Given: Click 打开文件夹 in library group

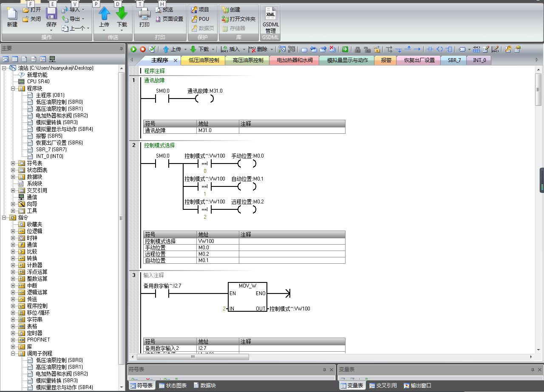Looking at the screenshot, I should point(239,19).
